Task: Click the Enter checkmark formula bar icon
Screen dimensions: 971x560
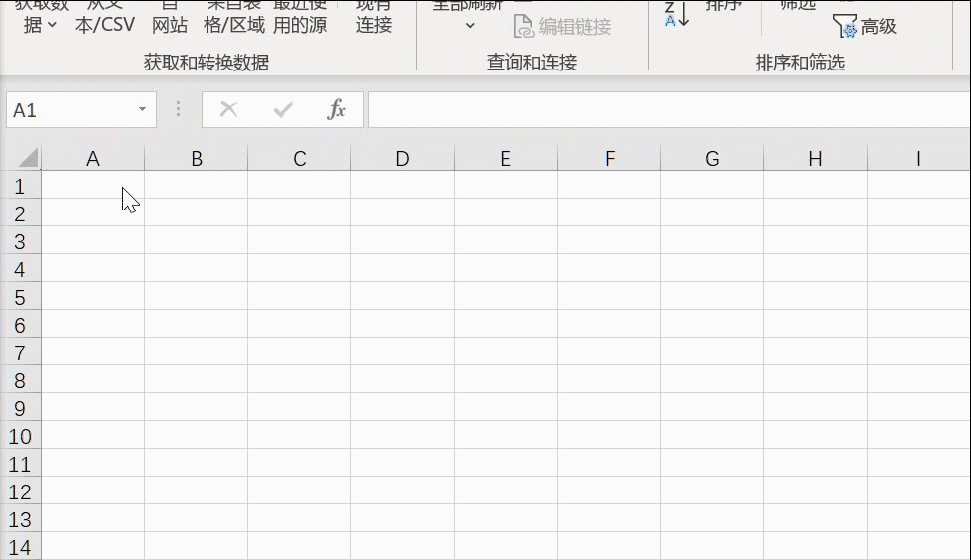Action: [x=283, y=110]
